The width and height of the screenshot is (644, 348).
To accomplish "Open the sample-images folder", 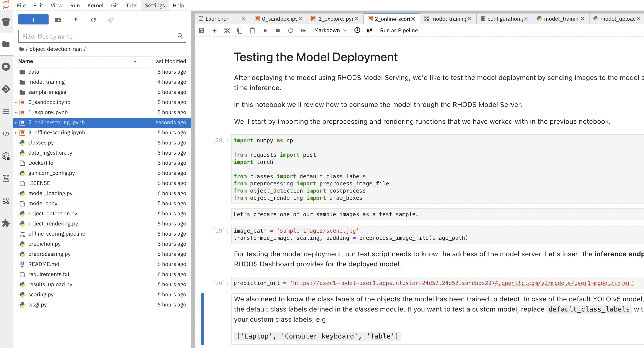I will coord(102,92).
